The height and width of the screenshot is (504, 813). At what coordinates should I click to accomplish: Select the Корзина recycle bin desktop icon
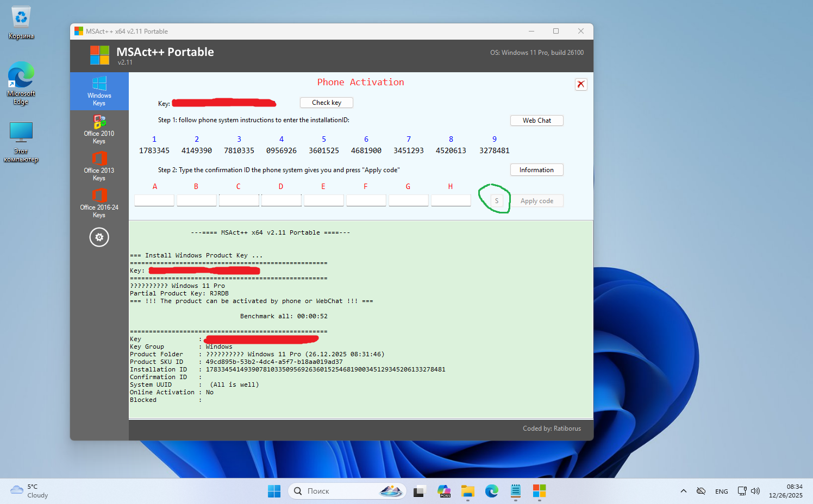click(x=21, y=23)
